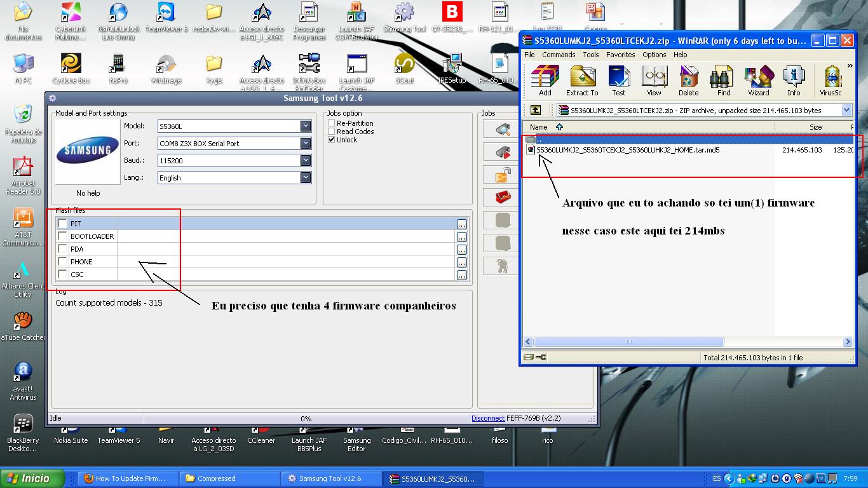The image size is (868, 488).
Task: Open WinImage desktop shortcut
Action: (166, 69)
